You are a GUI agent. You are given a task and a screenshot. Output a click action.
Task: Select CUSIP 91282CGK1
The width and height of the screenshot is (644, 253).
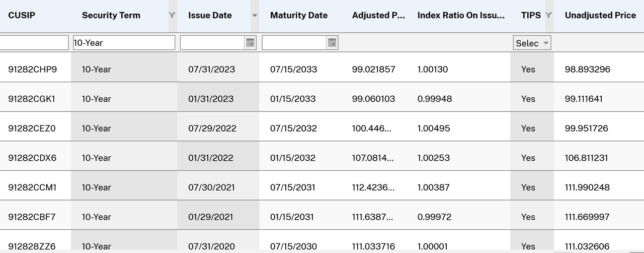pyautogui.click(x=32, y=99)
